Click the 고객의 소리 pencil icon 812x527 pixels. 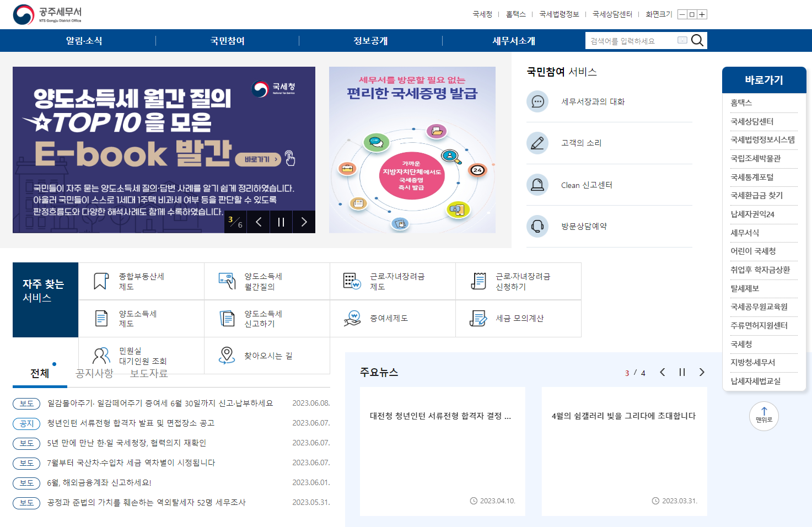(x=537, y=143)
